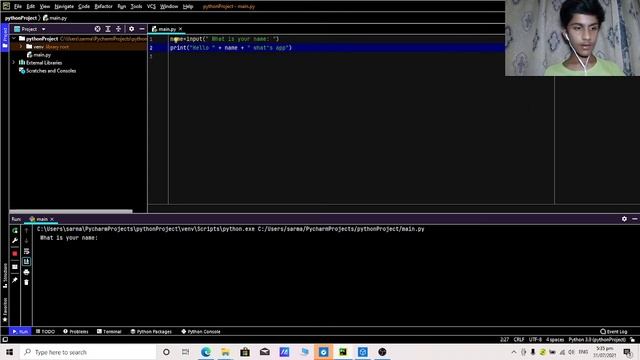
Task: Close the main tab in Run panel
Action: (52, 219)
